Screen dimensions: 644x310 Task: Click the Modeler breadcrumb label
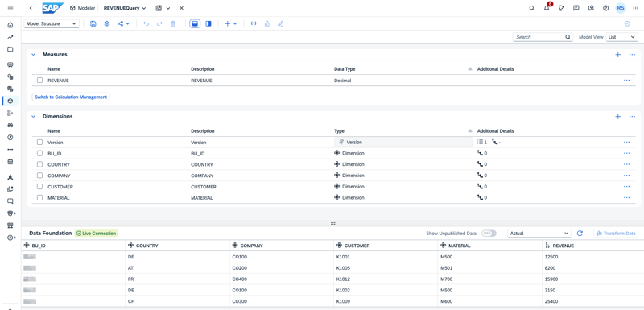(x=86, y=8)
